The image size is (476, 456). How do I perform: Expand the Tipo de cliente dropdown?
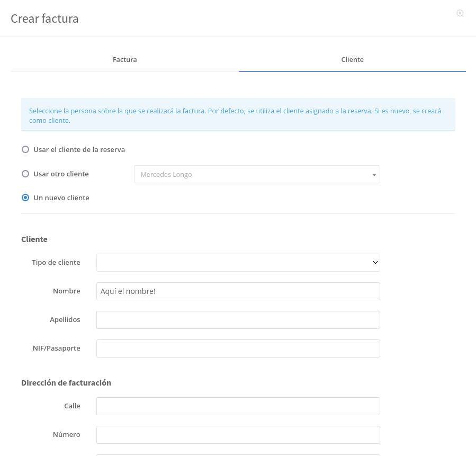[238, 263]
